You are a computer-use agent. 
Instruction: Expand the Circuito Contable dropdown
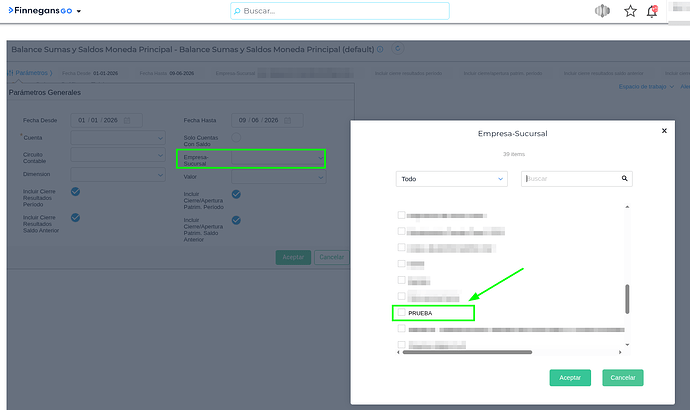[118, 155]
